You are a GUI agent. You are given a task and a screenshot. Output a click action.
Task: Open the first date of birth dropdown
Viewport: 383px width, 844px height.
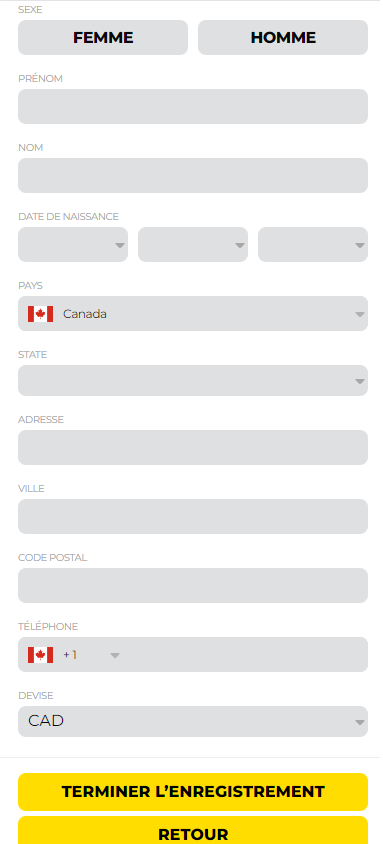[73, 245]
